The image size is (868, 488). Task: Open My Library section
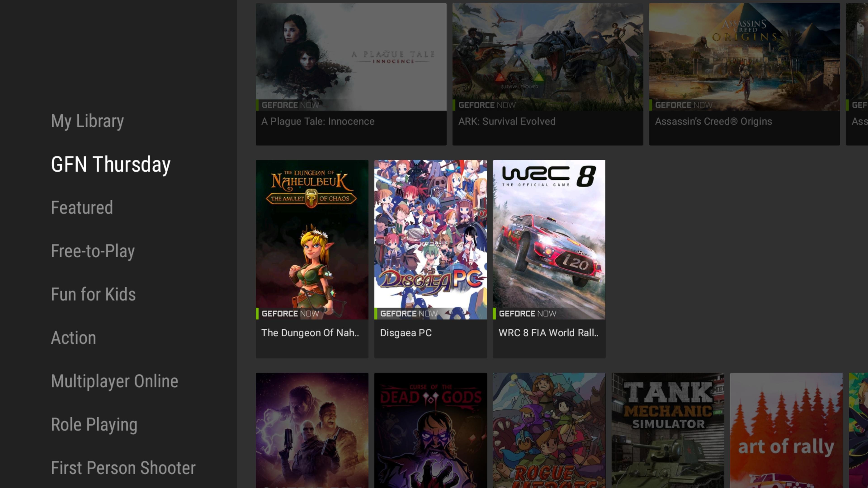tap(87, 121)
